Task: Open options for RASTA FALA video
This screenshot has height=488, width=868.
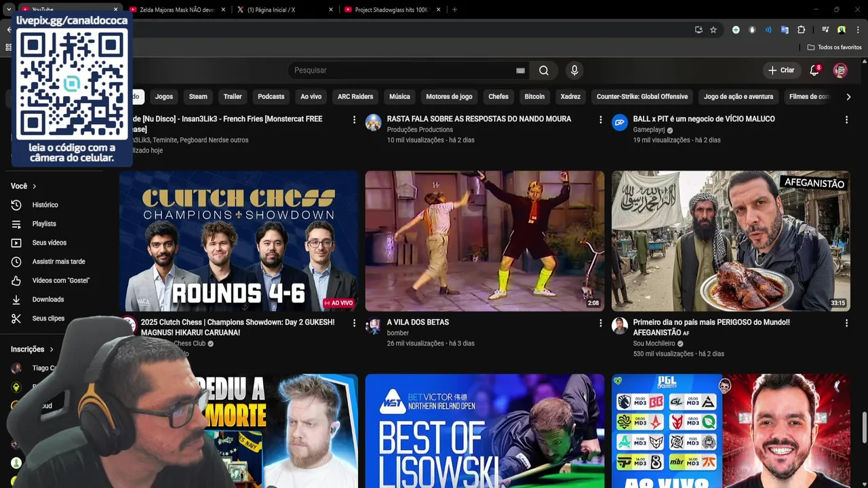Action: (600, 120)
